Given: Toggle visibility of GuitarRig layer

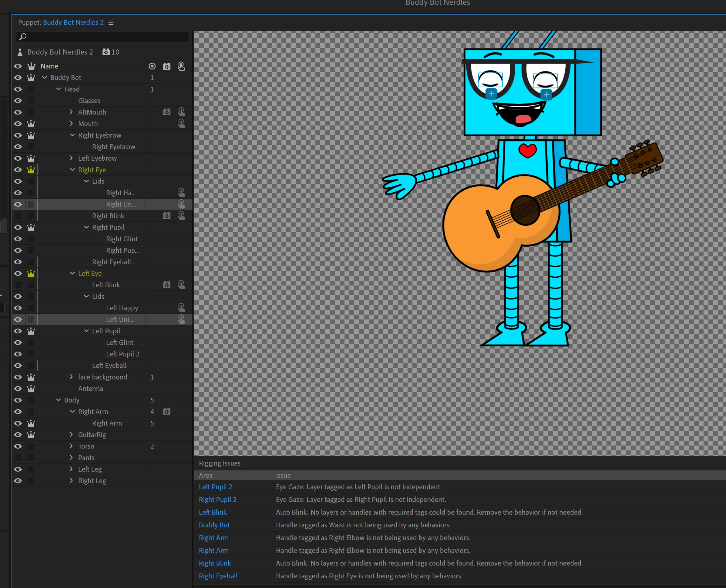Looking at the screenshot, I should pyautogui.click(x=18, y=435).
